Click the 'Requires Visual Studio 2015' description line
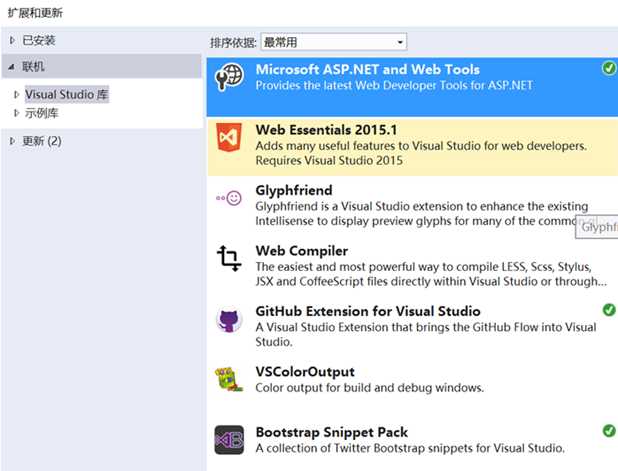The width and height of the screenshot is (618, 471). click(329, 160)
